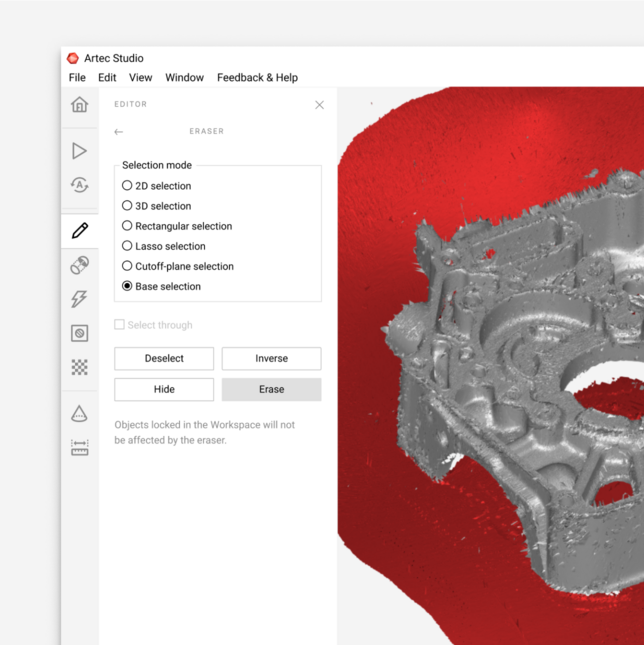Click the Inverse button

click(x=271, y=358)
